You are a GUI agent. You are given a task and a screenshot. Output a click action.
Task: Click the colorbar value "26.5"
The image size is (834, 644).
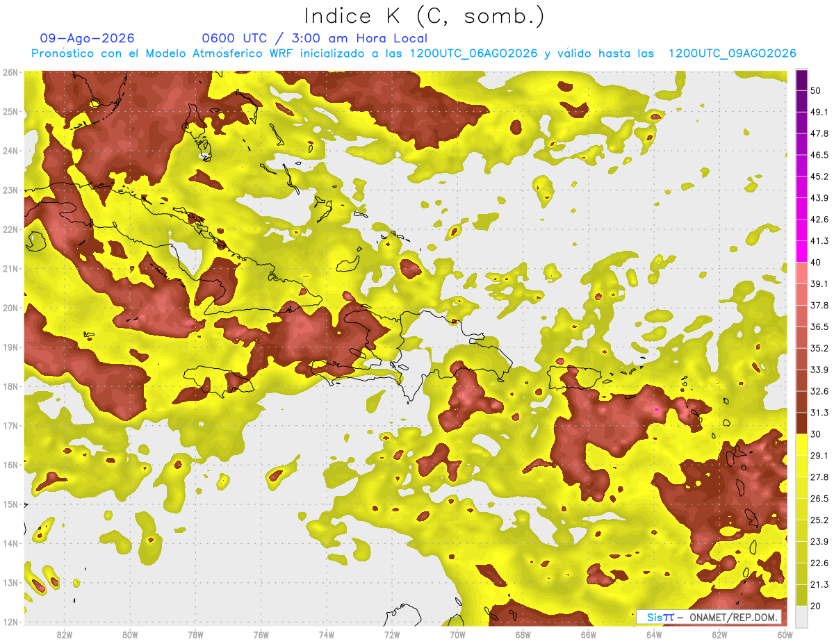tap(820, 498)
